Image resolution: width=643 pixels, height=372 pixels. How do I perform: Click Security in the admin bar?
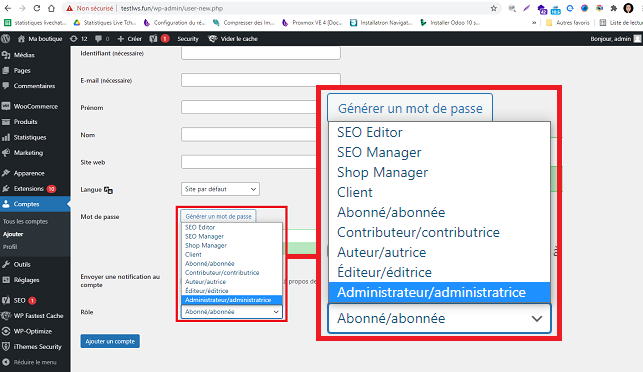[x=188, y=39]
